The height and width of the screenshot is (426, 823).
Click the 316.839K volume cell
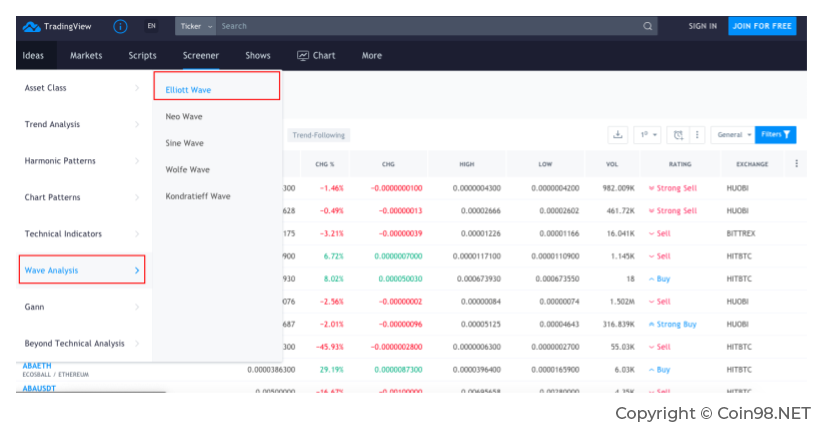[618, 325]
